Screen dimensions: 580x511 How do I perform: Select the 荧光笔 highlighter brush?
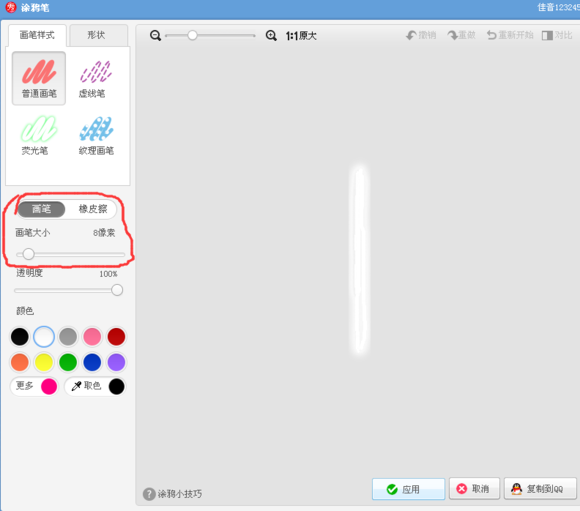pos(39,135)
